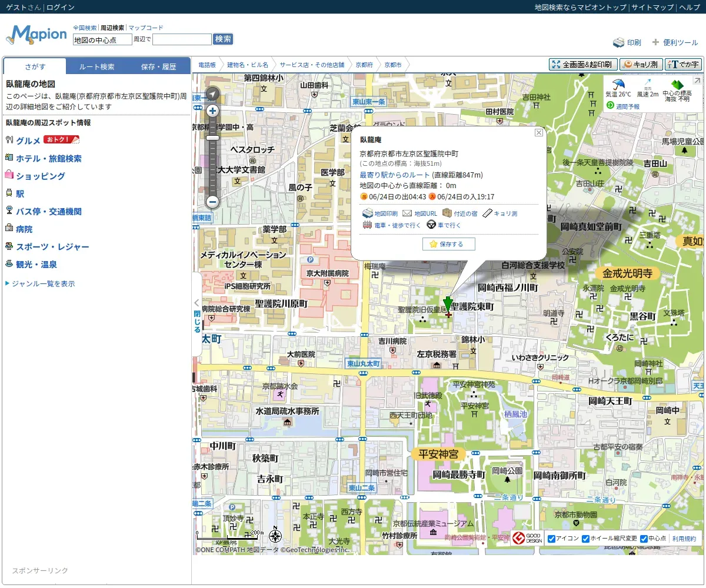Click ログイン in the top bar
Screen dimensions: 706x588
[61, 7]
